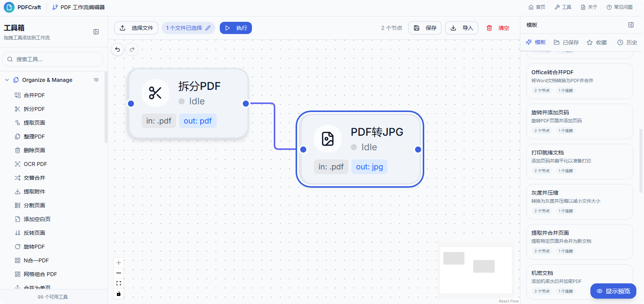
Task: Run the workflow with 执行 button
Action: pyautogui.click(x=236, y=28)
